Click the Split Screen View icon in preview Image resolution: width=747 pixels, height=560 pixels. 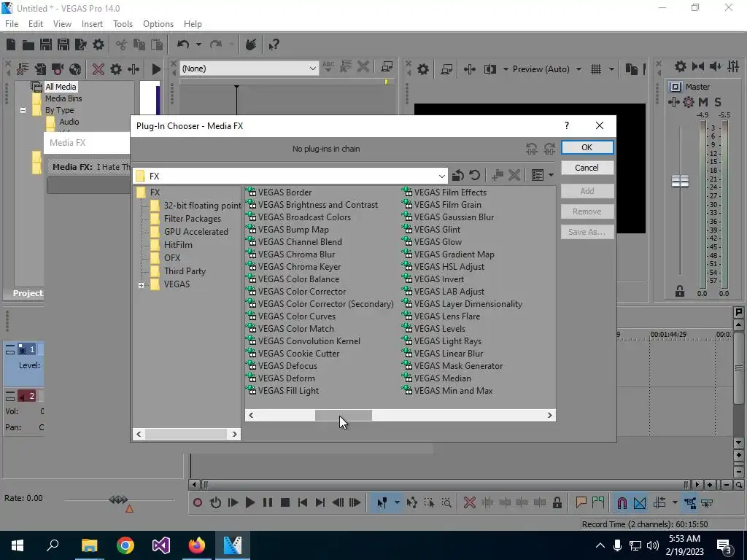490,69
